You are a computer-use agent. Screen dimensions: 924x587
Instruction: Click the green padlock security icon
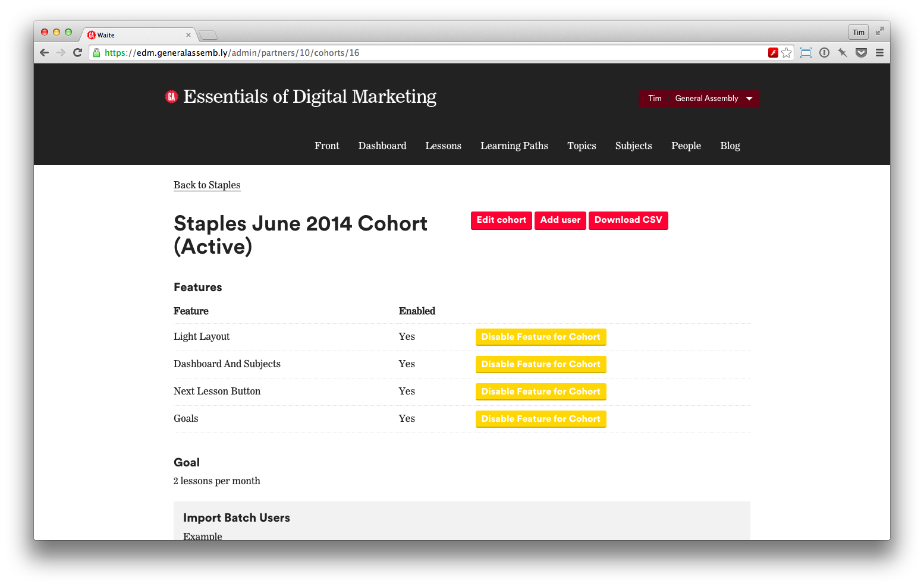96,53
